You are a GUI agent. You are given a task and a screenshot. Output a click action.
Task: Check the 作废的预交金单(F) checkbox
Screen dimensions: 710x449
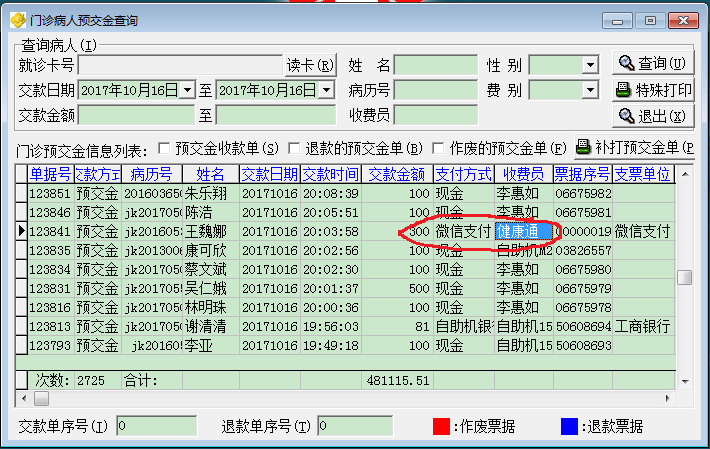pyautogui.click(x=438, y=148)
